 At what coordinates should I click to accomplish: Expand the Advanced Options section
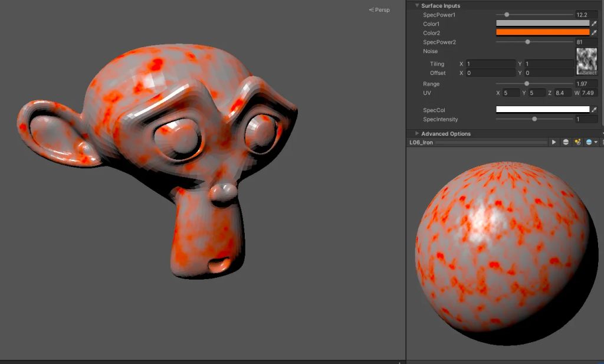point(418,133)
